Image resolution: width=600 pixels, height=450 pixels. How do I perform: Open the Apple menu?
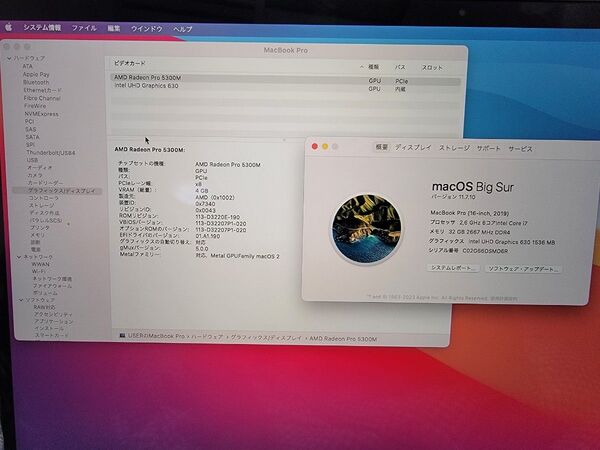8,27
